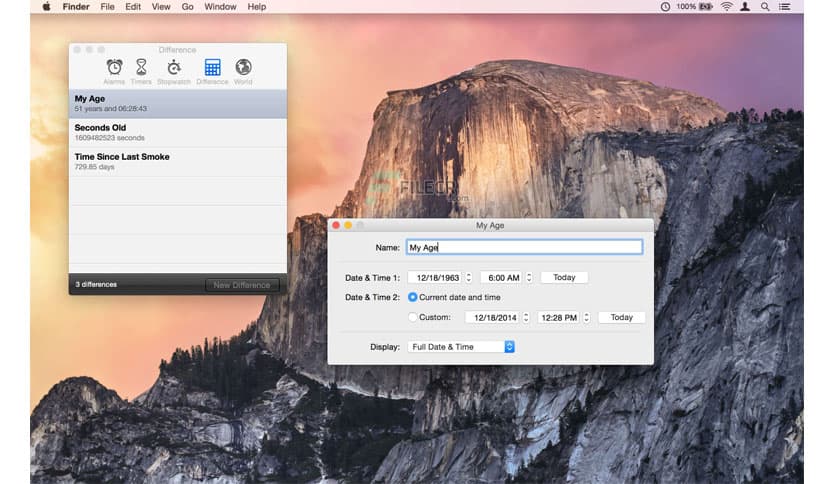Viewport: 836px width, 484px height.
Task: Open the Display Full Date & Time dropdown
Action: tap(461, 347)
